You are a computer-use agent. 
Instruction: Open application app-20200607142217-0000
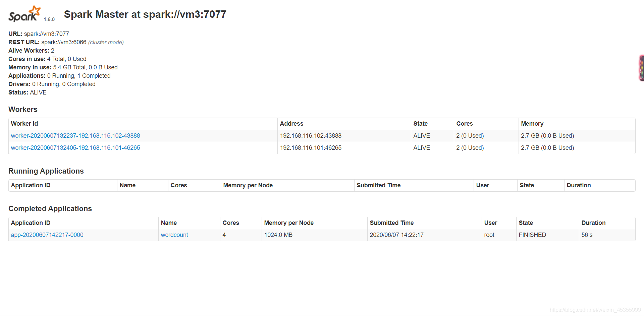click(47, 235)
